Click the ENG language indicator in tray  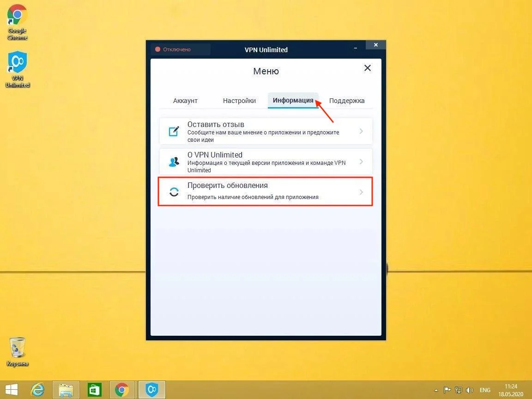coord(485,390)
